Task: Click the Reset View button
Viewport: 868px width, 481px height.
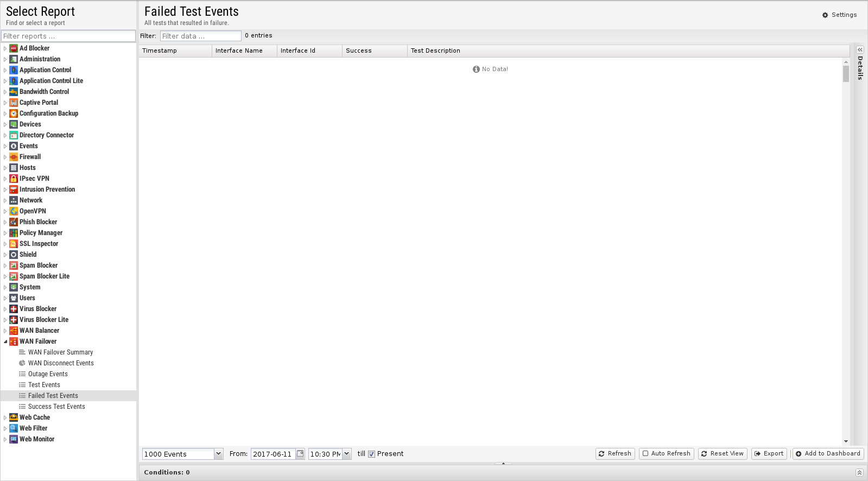Action: pos(723,454)
